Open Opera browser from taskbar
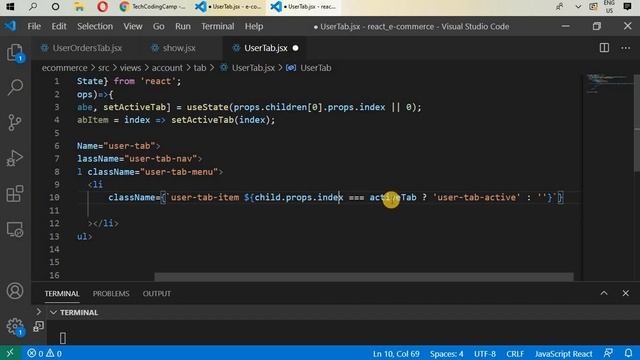This screenshot has width=640, height=360. (x=102, y=7)
